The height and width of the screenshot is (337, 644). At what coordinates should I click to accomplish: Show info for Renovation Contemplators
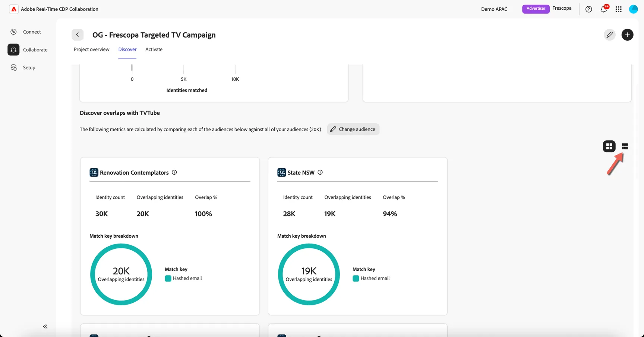coord(174,172)
